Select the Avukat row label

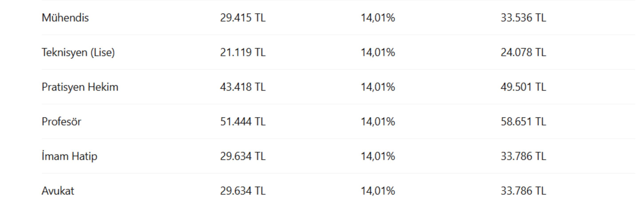(x=58, y=191)
